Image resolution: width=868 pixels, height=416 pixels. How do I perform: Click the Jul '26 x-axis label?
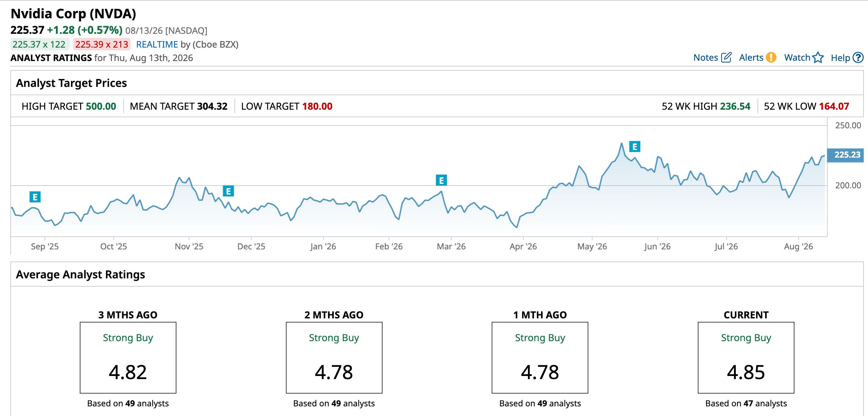pyautogui.click(x=726, y=247)
